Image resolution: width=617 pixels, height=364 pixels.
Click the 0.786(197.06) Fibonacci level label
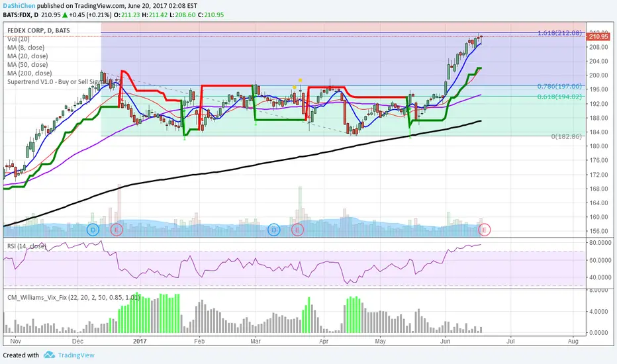(559, 86)
